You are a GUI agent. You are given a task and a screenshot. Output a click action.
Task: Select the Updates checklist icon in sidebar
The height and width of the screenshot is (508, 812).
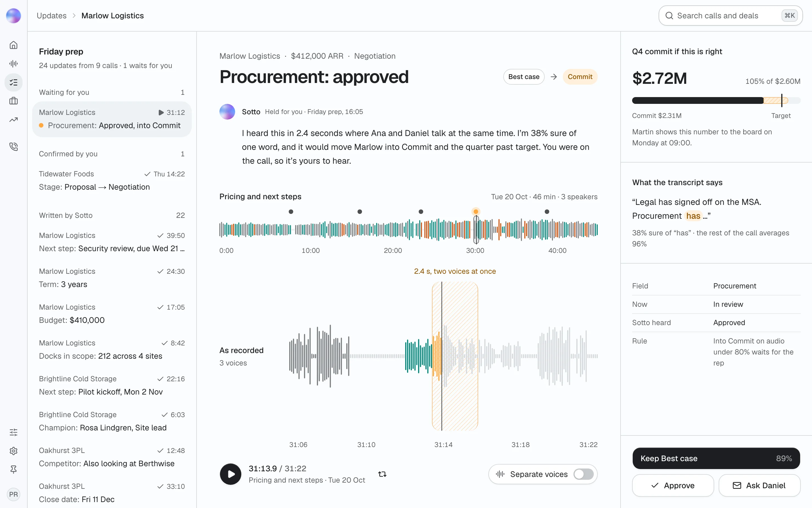pos(14,82)
